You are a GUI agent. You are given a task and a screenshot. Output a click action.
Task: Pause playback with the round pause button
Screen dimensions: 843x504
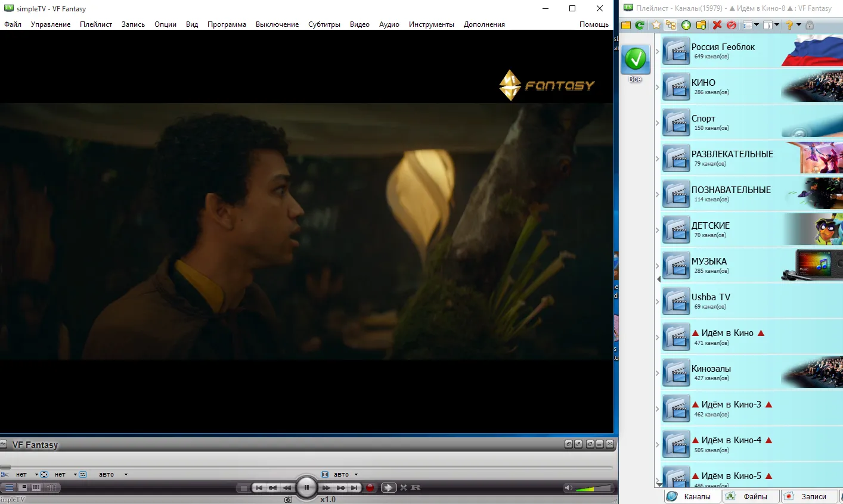[306, 487]
